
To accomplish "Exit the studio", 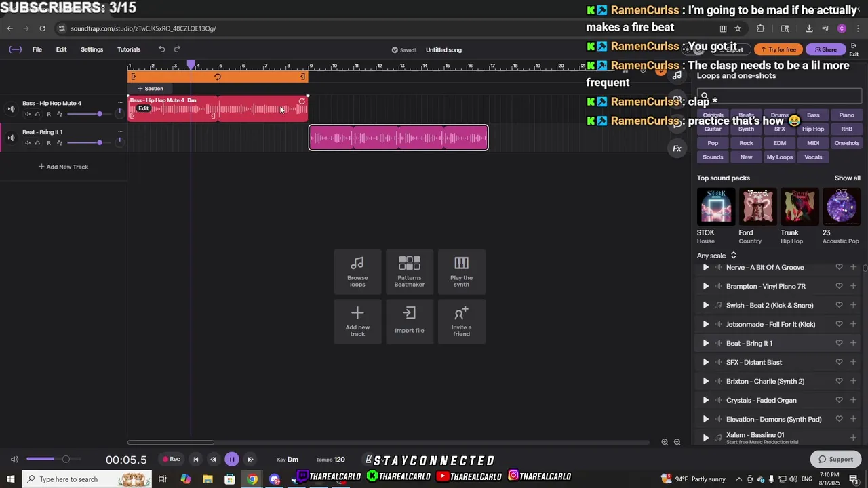I will click(854, 49).
